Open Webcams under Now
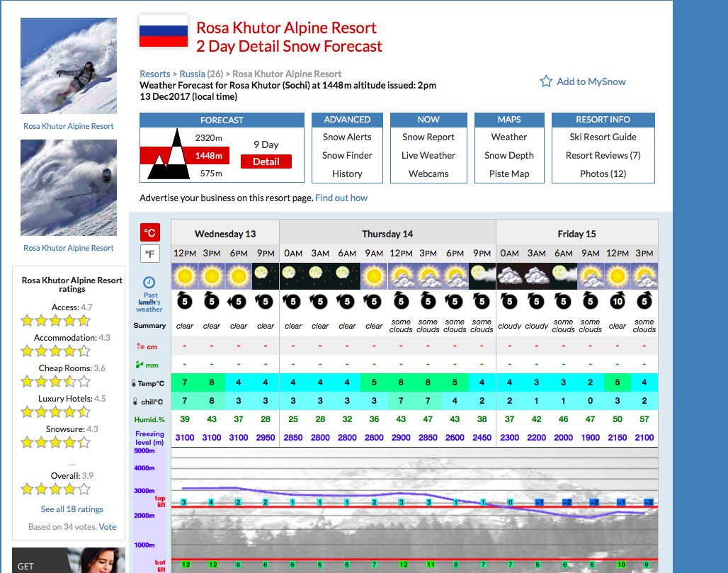This screenshot has height=573, width=728. click(x=428, y=174)
